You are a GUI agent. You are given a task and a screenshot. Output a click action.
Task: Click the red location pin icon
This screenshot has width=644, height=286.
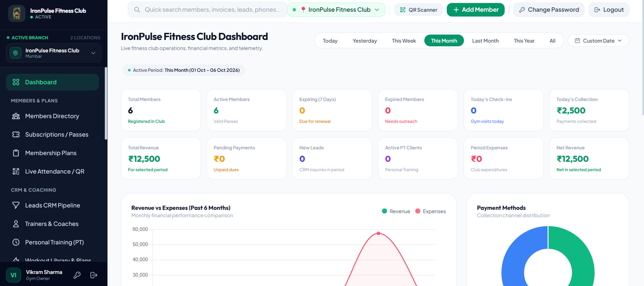303,10
